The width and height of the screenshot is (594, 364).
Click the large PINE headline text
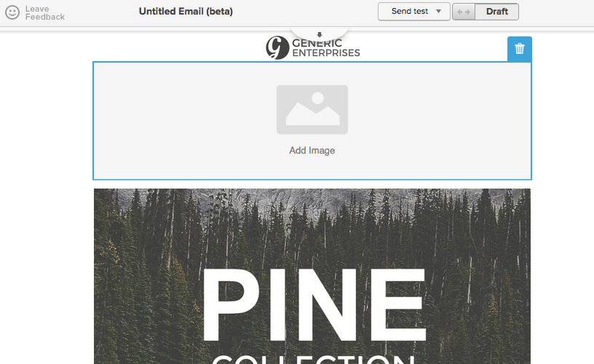pyautogui.click(x=314, y=305)
